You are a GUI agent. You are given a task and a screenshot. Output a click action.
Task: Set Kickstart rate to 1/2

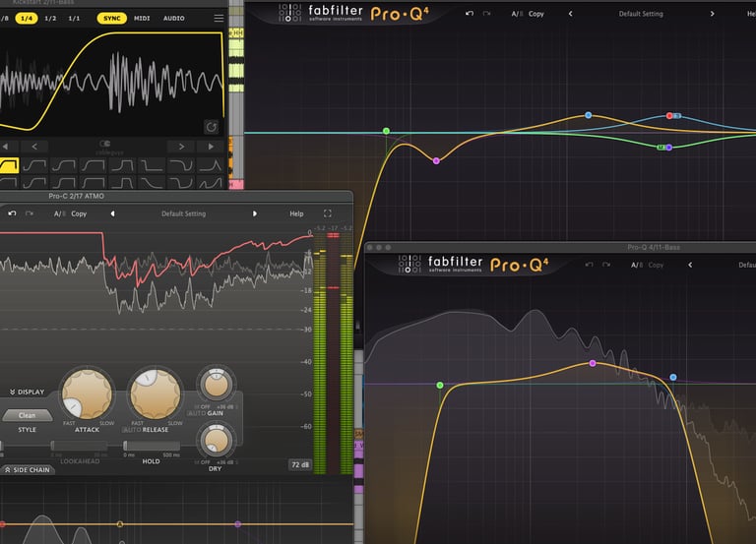(50, 19)
